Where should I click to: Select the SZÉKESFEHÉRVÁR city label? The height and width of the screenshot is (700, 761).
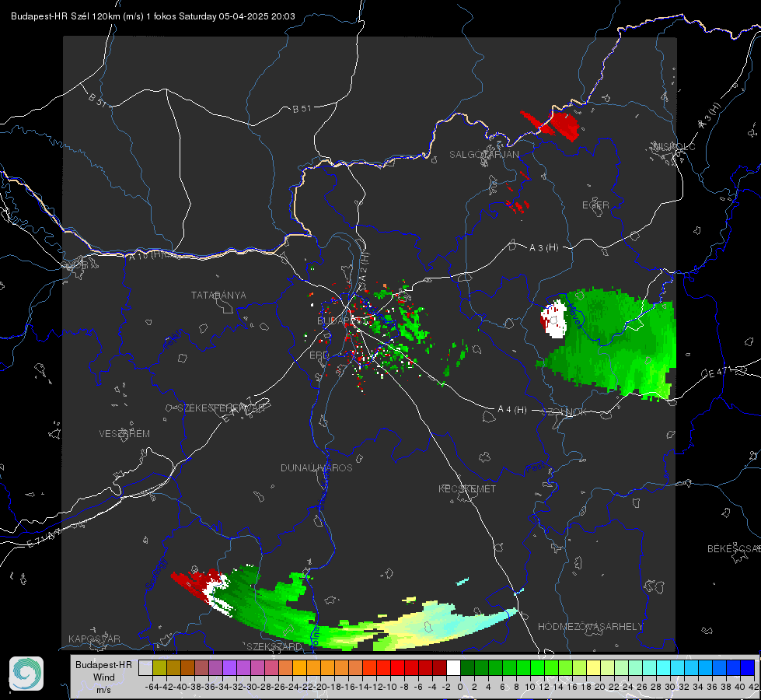[x=221, y=408]
